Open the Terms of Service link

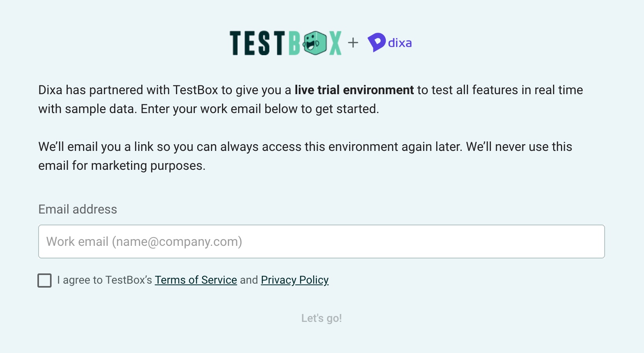click(196, 280)
